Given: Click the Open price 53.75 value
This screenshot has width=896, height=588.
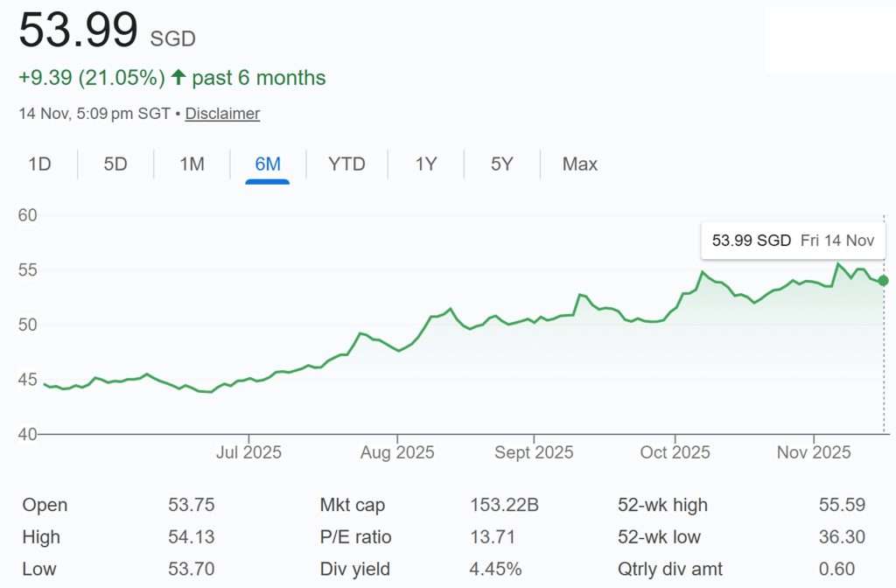Looking at the screenshot, I should (x=192, y=505).
